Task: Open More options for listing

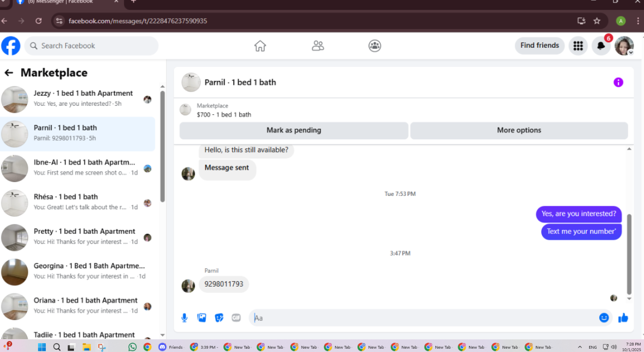Action: [x=519, y=130]
